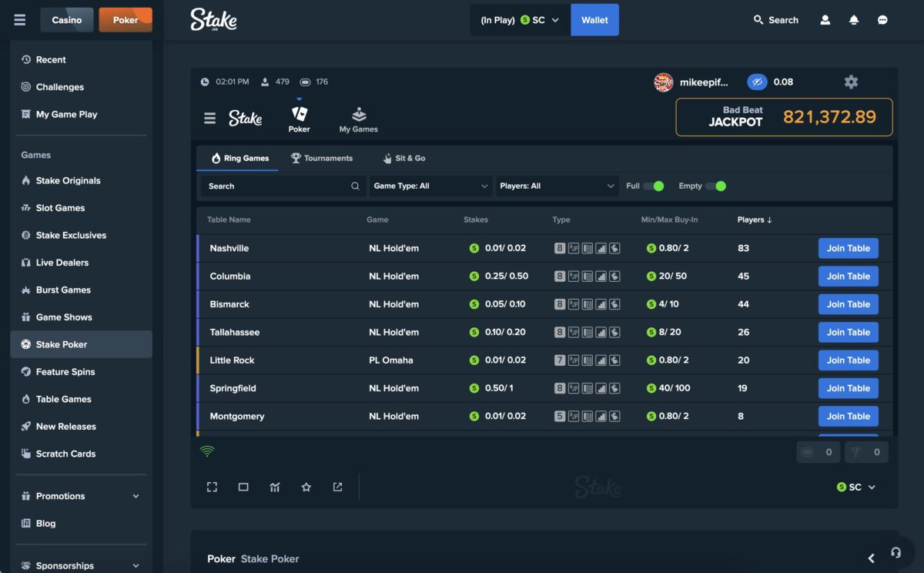Join the Bismarck table

[848, 304]
